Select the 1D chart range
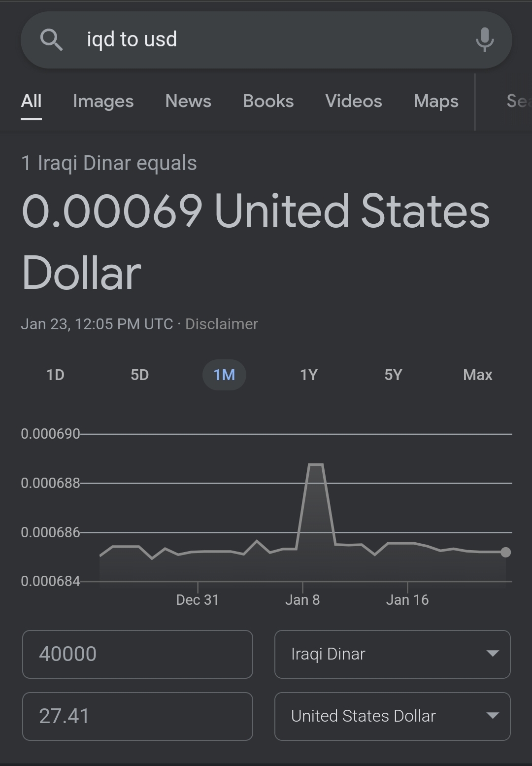This screenshot has height=766, width=532. [55, 375]
